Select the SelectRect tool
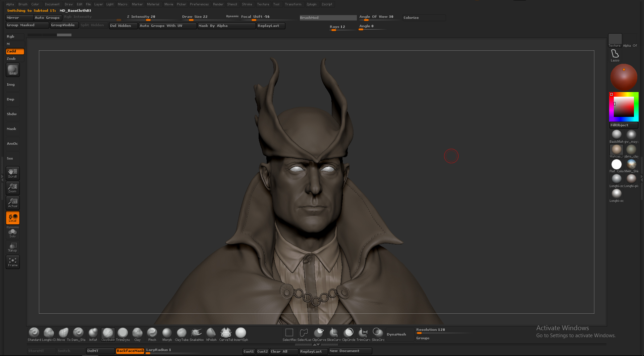The width and height of the screenshot is (644, 356). (289, 335)
